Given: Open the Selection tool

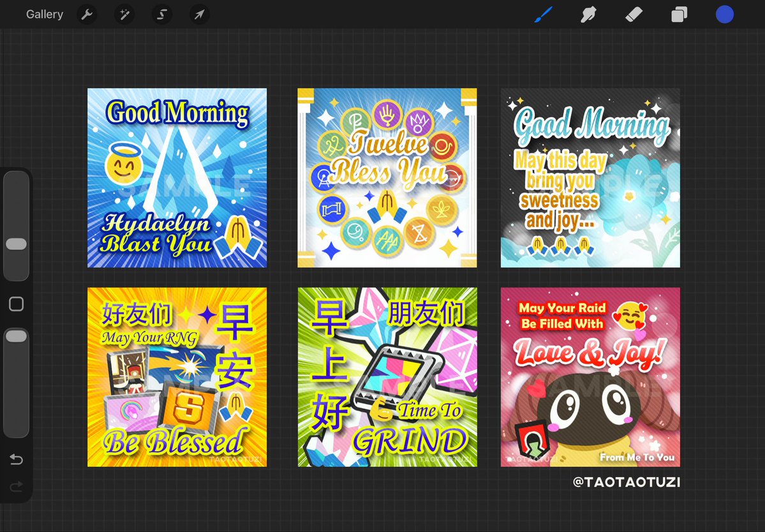Looking at the screenshot, I should tap(162, 15).
